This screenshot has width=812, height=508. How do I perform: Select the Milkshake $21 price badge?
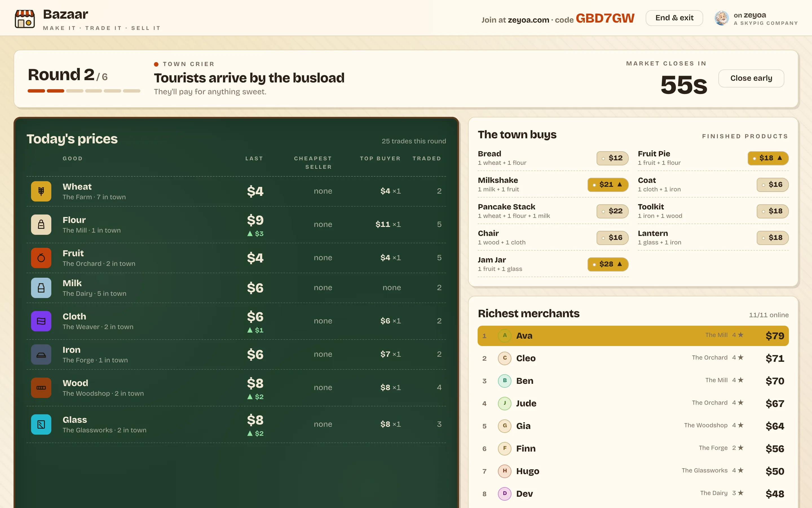(608, 185)
